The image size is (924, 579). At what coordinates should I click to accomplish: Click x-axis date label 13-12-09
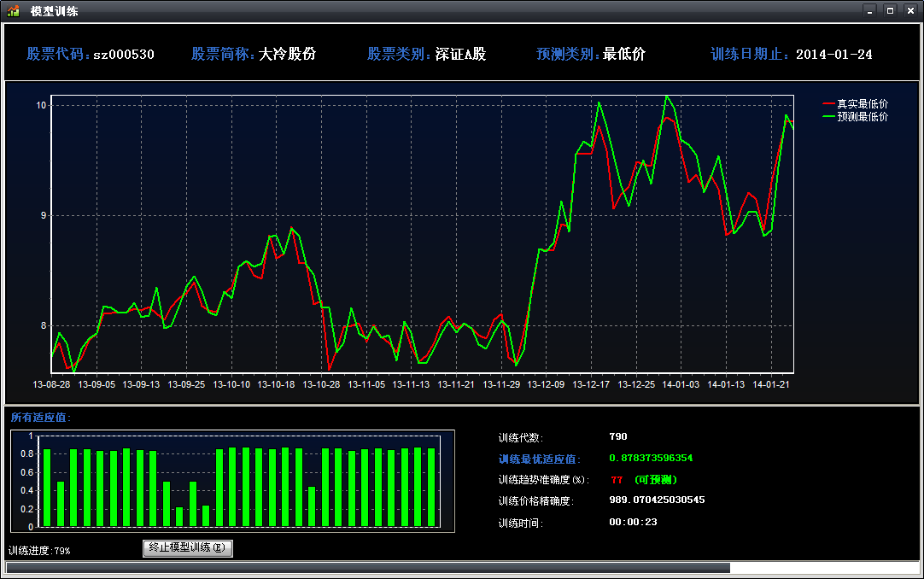click(x=546, y=384)
